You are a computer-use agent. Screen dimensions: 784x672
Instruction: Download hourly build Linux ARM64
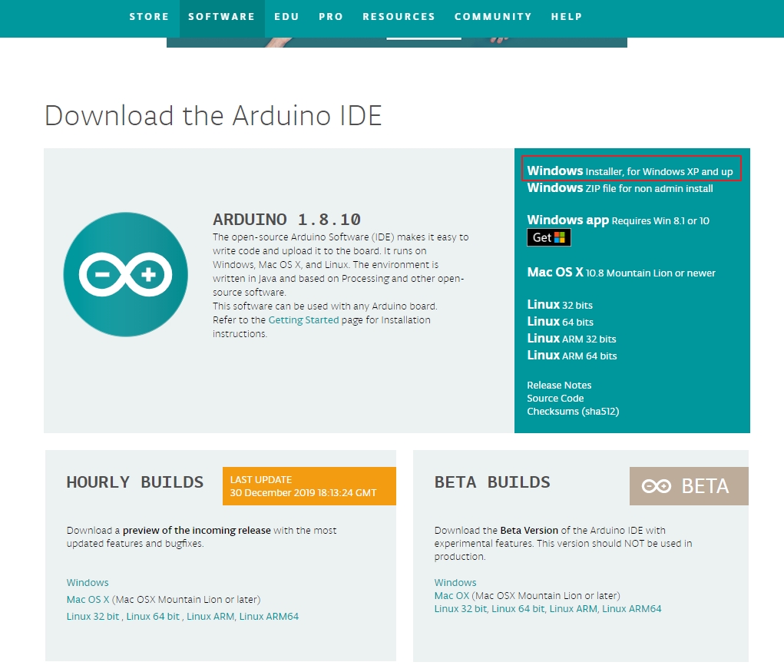269,616
